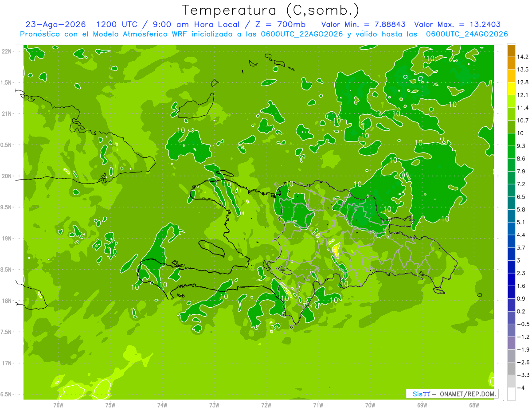Pick the blue swatch between 3.7 and 3
Image resolution: width=532 pixels, height=411 pixels.
pyautogui.click(x=511, y=254)
